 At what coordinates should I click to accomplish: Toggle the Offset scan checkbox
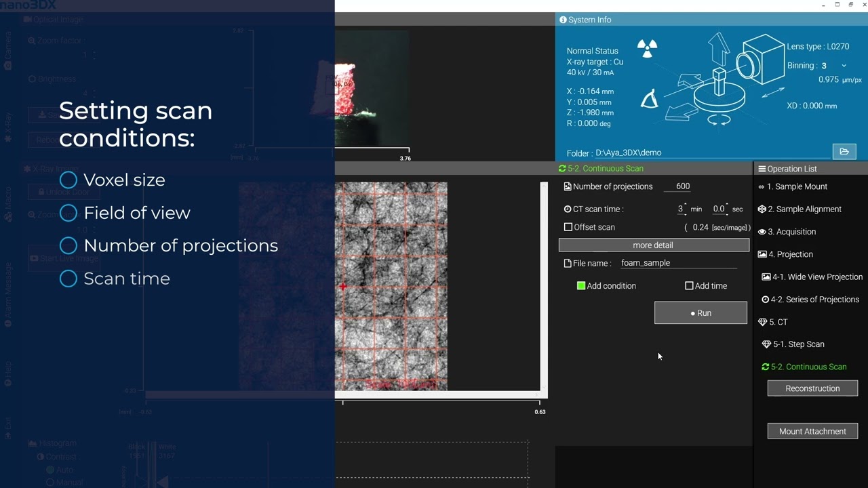tap(568, 227)
